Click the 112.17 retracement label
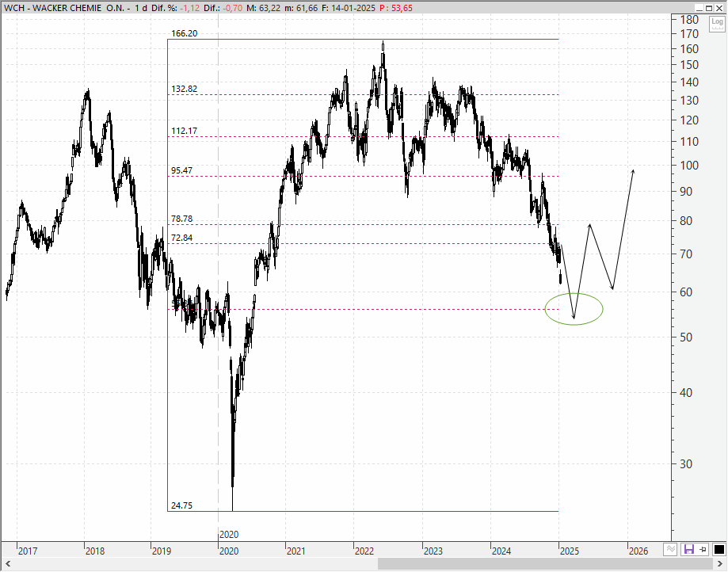This screenshot has width=728, height=572. [x=185, y=131]
